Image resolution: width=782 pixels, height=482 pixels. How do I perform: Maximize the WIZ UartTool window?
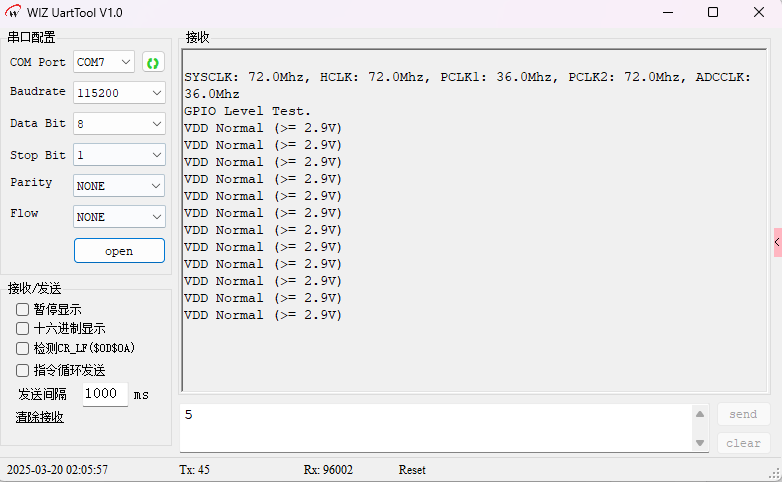[713, 12]
